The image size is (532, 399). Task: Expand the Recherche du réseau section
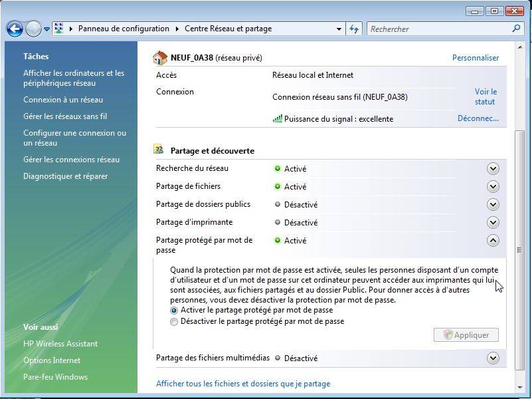pos(493,169)
